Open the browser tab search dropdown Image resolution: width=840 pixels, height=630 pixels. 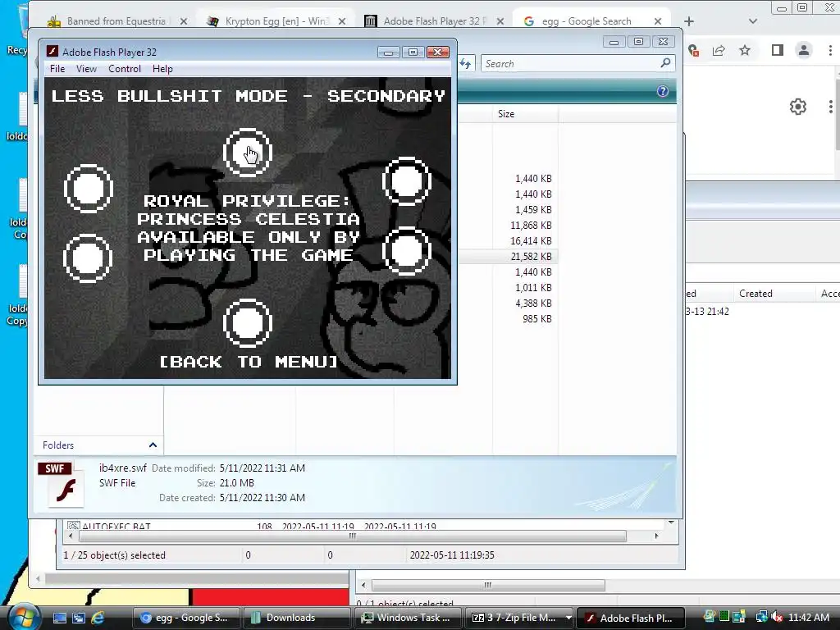point(753,21)
